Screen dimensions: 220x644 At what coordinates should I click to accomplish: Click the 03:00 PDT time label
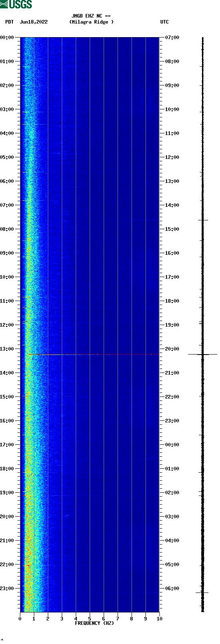7,109
